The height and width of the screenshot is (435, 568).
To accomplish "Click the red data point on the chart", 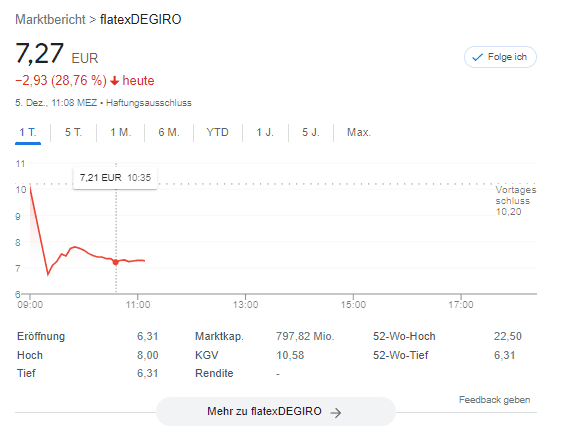I will (x=116, y=262).
